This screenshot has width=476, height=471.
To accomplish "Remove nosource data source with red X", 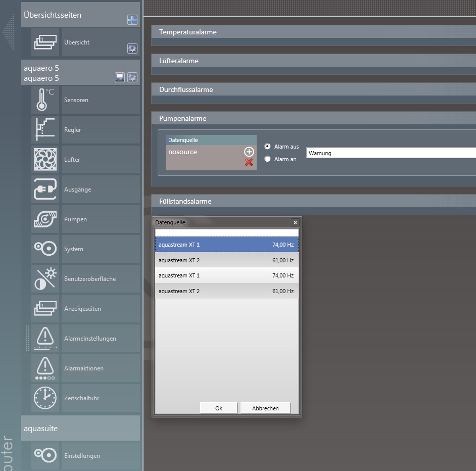I will click(249, 162).
